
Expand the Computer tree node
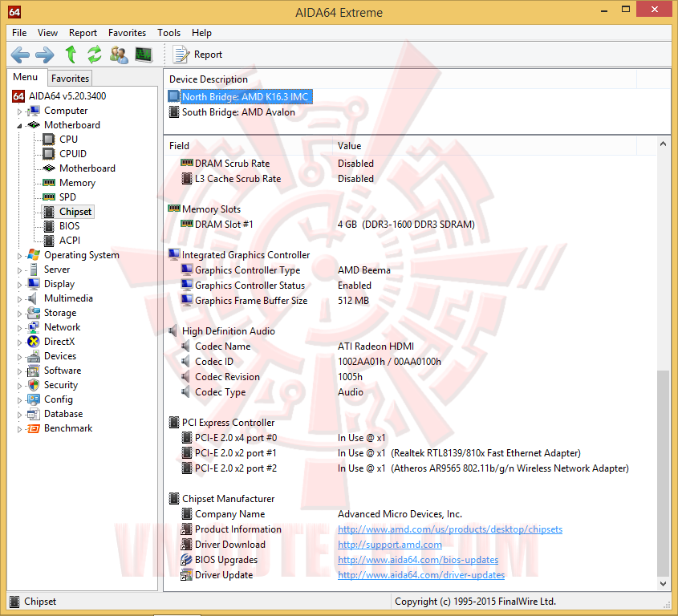pyautogui.click(x=19, y=111)
